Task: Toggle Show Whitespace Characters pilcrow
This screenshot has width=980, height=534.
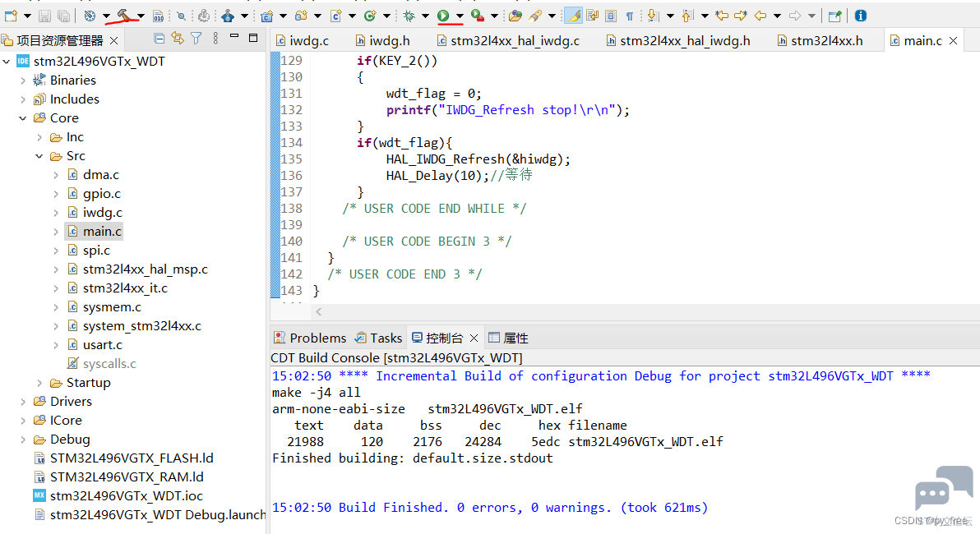Action: 630,16
